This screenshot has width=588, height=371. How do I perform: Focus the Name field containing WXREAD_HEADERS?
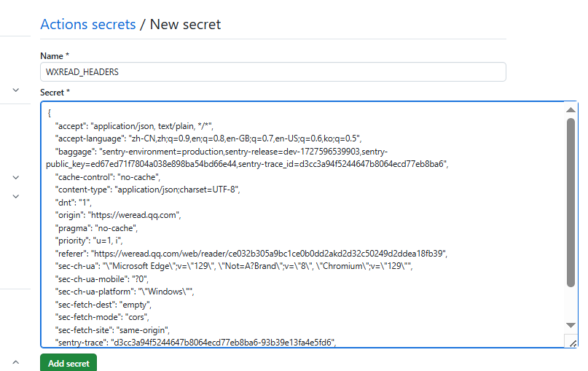(x=273, y=71)
